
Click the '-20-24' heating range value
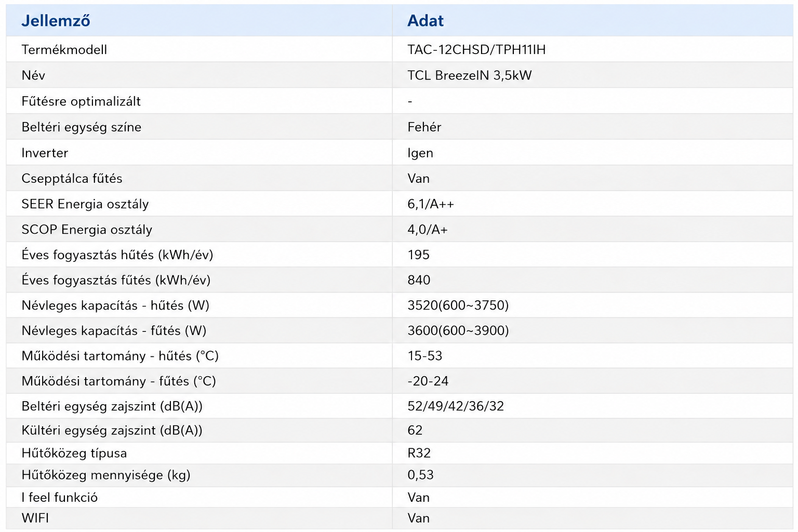click(428, 381)
